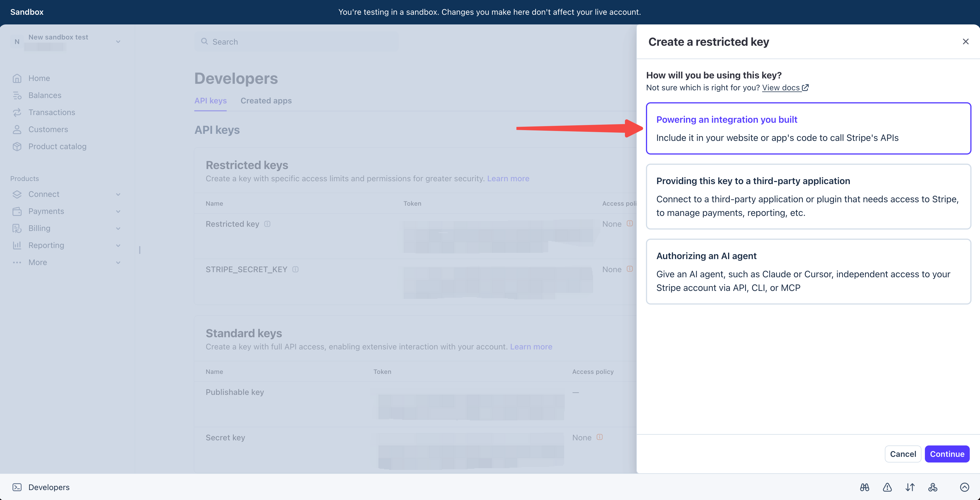The height and width of the screenshot is (500, 980).
Task: Click the Cancel button
Action: tap(903, 454)
